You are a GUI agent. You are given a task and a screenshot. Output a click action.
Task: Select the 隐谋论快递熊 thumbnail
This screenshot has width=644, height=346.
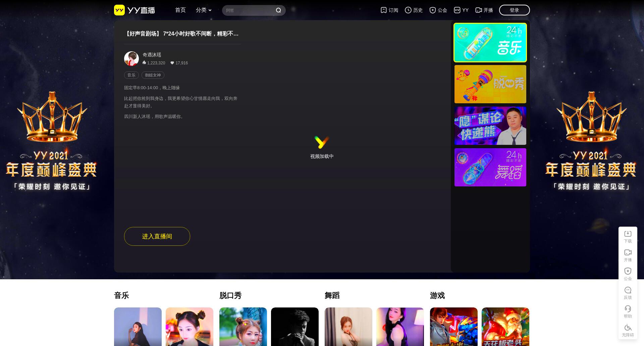[490, 126]
